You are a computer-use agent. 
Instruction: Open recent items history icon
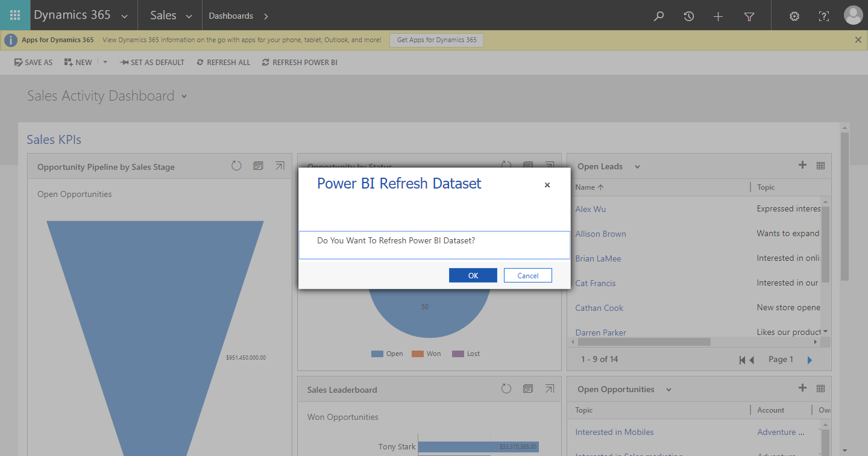pos(689,16)
